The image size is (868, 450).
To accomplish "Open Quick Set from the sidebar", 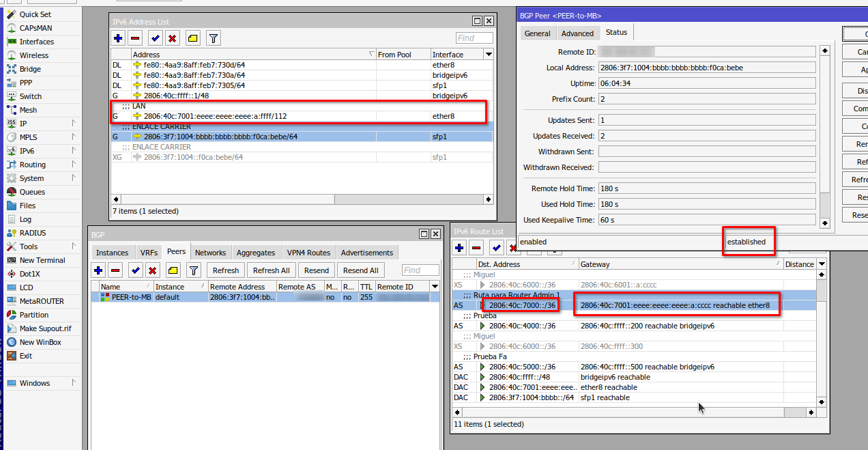I will [35, 14].
